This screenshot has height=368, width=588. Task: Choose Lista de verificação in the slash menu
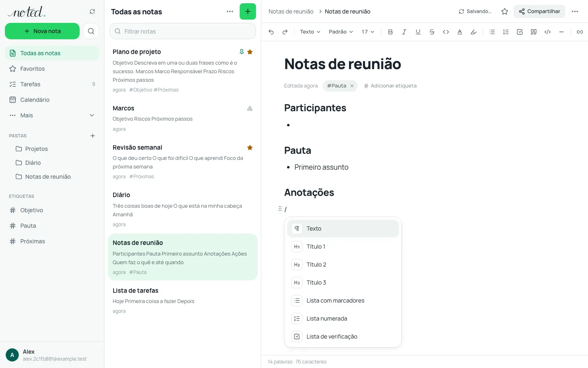[x=343, y=337]
